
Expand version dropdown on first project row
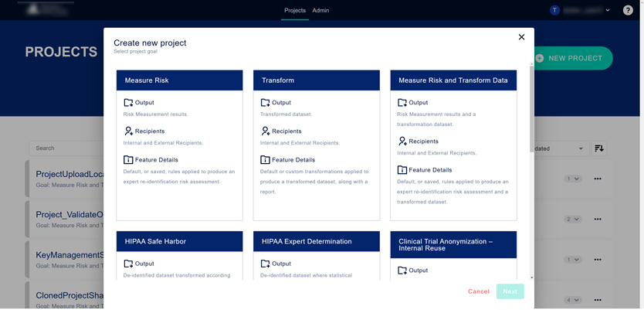point(572,179)
